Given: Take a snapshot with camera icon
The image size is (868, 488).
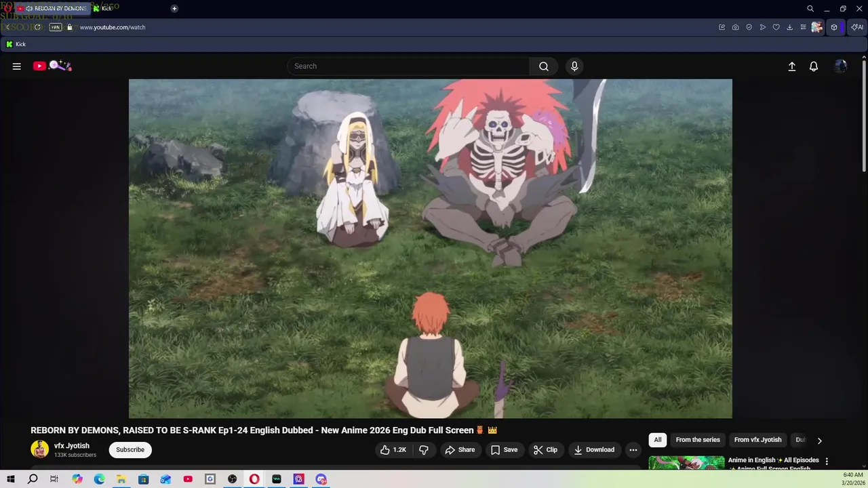Looking at the screenshot, I should 736,27.
